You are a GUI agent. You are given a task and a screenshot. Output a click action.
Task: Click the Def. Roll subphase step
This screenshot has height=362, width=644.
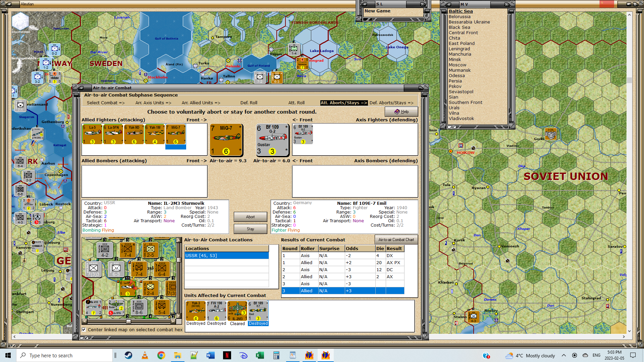(x=249, y=103)
